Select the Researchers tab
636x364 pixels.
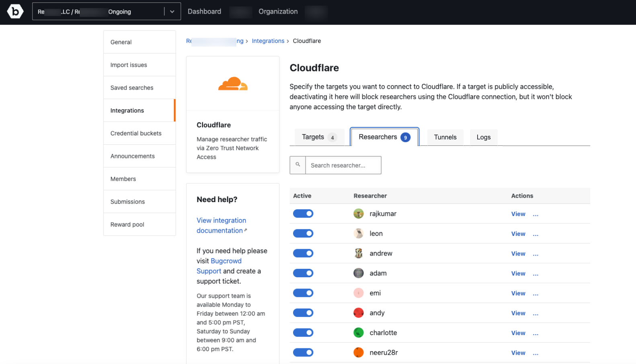click(x=384, y=137)
